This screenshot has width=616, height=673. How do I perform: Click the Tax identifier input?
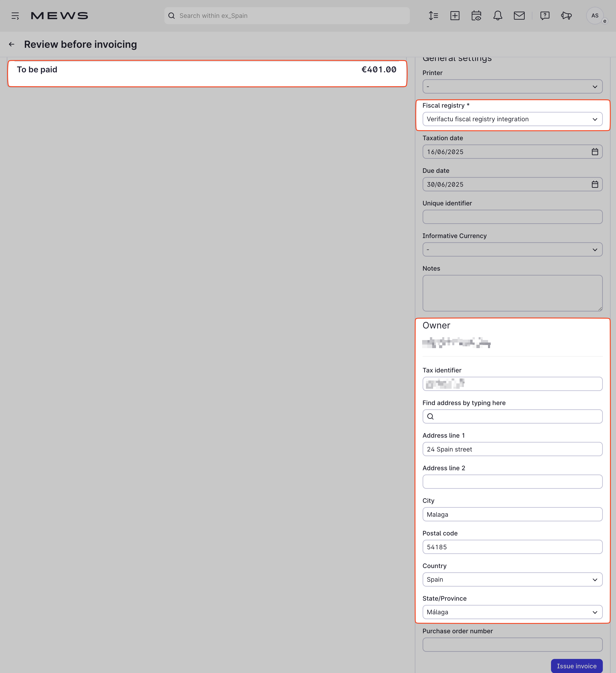pyautogui.click(x=513, y=384)
